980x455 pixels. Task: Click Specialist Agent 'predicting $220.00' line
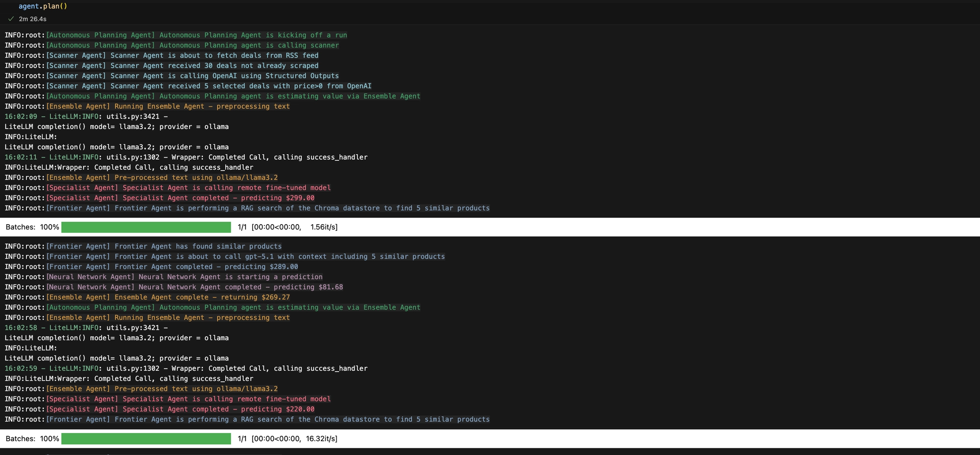(160, 409)
